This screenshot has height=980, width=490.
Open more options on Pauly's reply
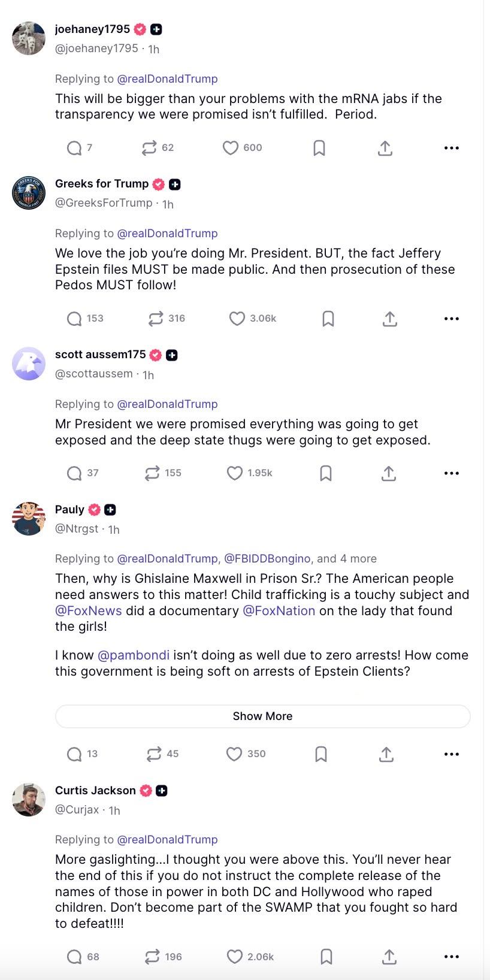452,754
